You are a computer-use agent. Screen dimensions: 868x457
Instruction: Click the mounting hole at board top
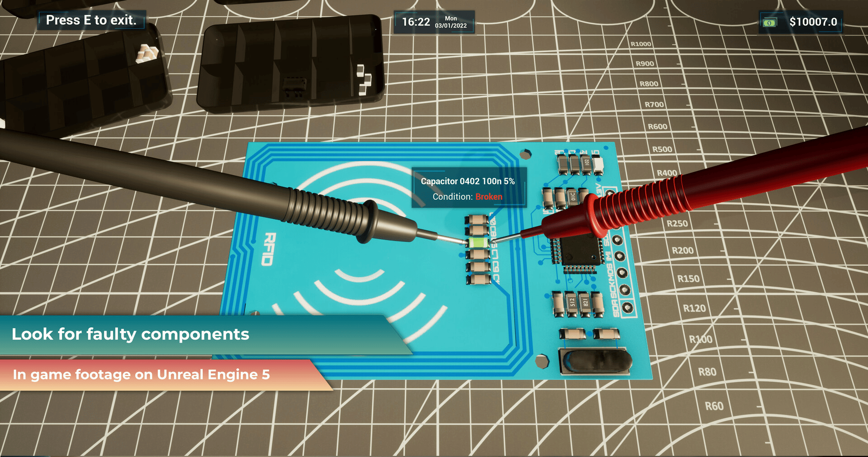[526, 154]
